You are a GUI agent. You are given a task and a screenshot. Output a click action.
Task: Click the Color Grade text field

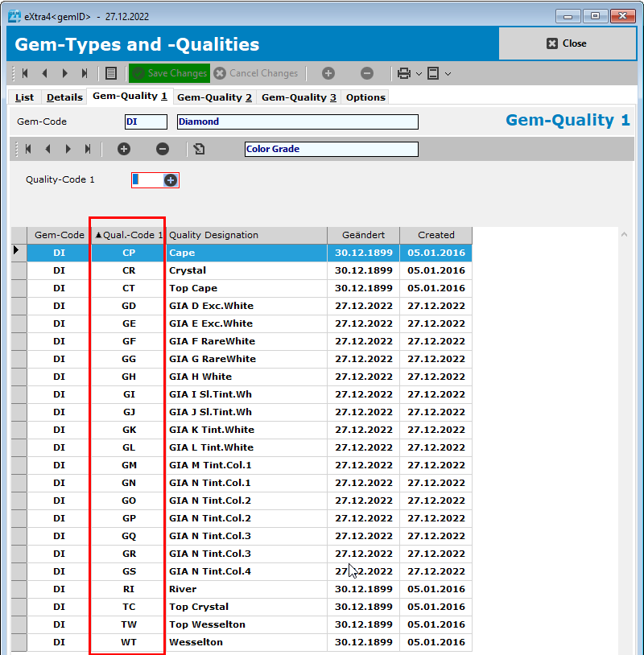331,149
